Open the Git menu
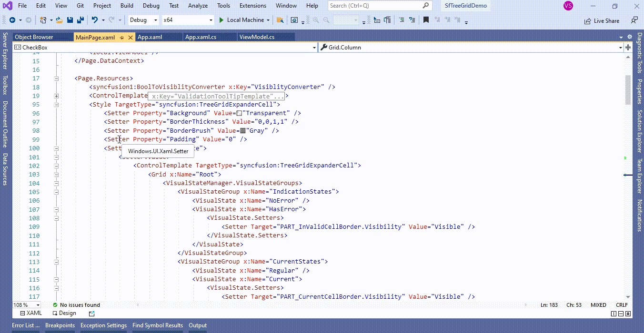644x333 pixels. (80, 6)
